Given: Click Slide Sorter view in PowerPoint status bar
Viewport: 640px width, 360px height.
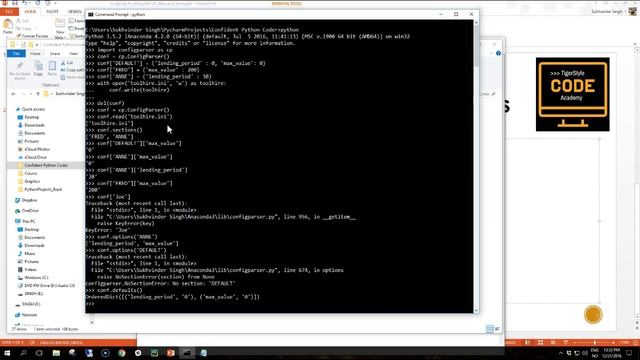Looking at the screenshot, I should [x=540, y=342].
